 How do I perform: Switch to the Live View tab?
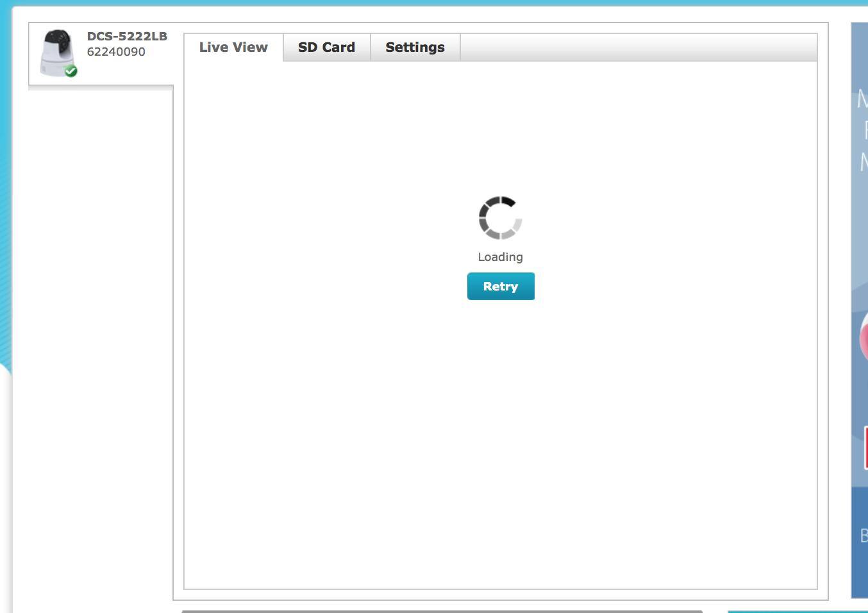(x=233, y=47)
